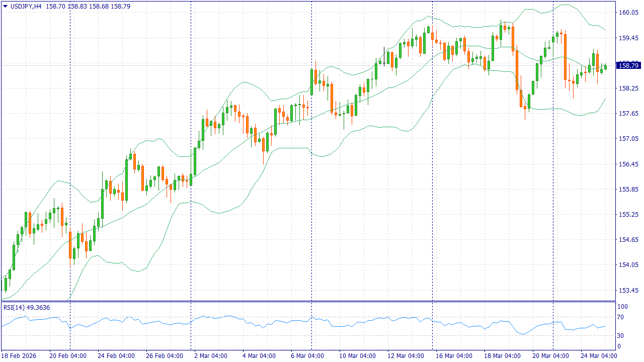The image size is (644, 362).
Task: Click the open value 158.70 in header
Action: [x=55, y=7]
